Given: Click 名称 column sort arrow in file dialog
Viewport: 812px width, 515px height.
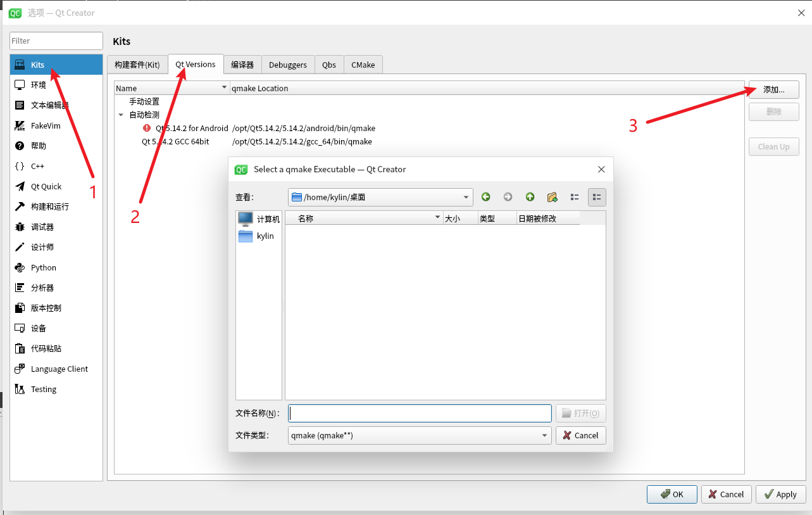Looking at the screenshot, I should pos(437,218).
